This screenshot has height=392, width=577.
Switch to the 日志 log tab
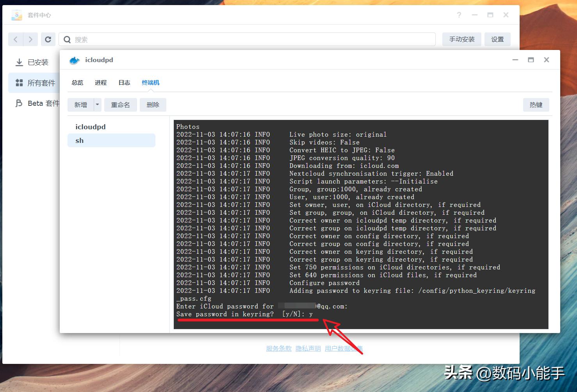tap(124, 82)
